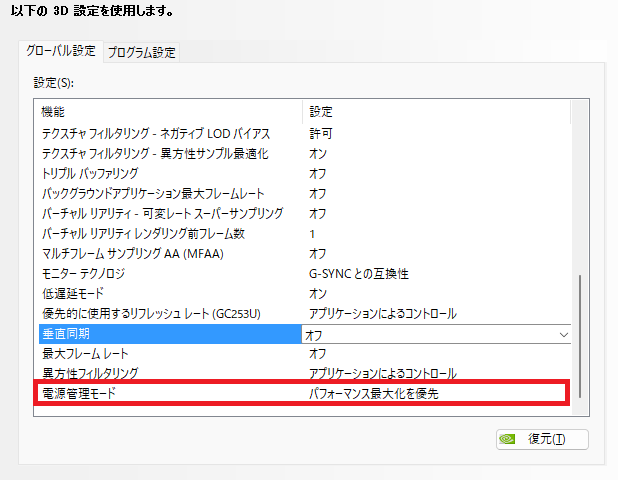Click the 機能 column header
This screenshot has height=480, width=618.
[169, 112]
